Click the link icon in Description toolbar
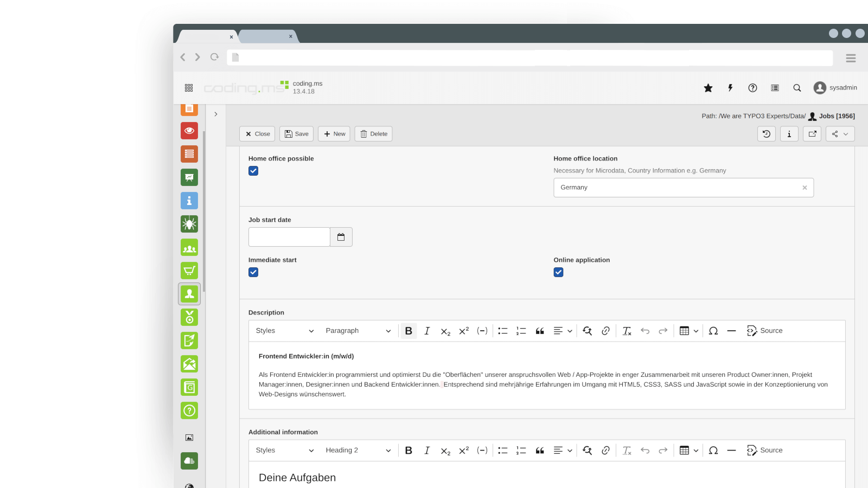Image resolution: width=868 pixels, height=488 pixels. (605, 331)
